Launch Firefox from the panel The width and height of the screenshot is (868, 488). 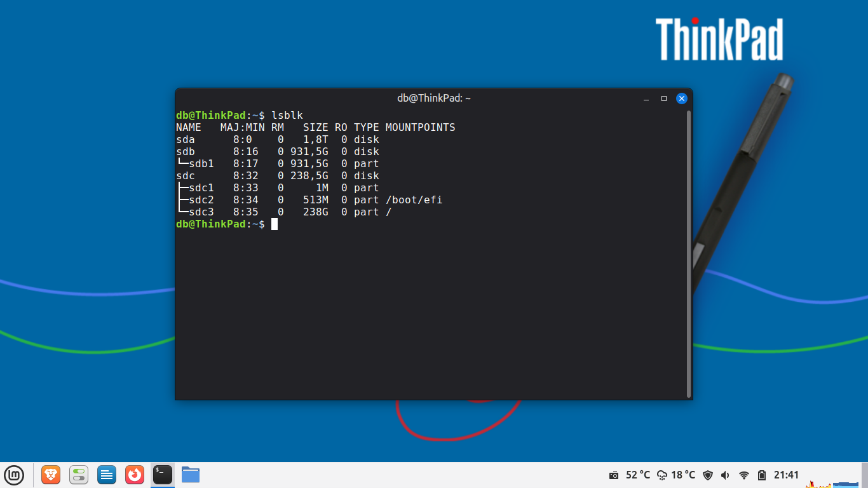click(135, 475)
